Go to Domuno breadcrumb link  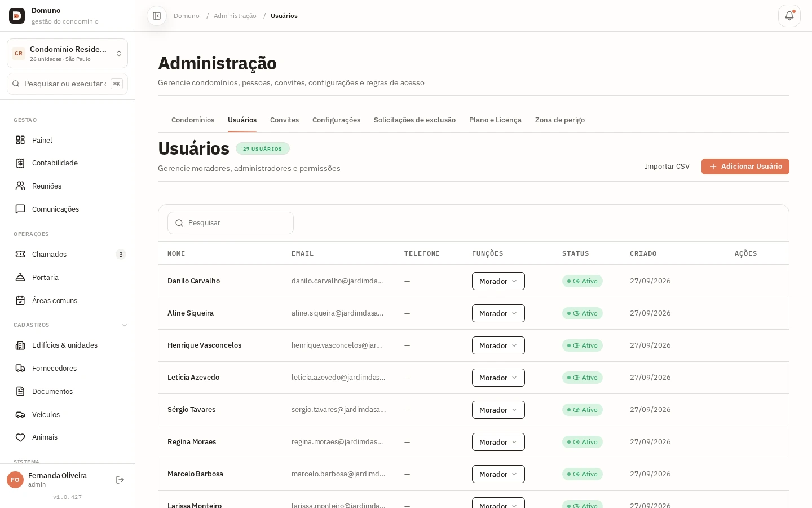[187, 16]
